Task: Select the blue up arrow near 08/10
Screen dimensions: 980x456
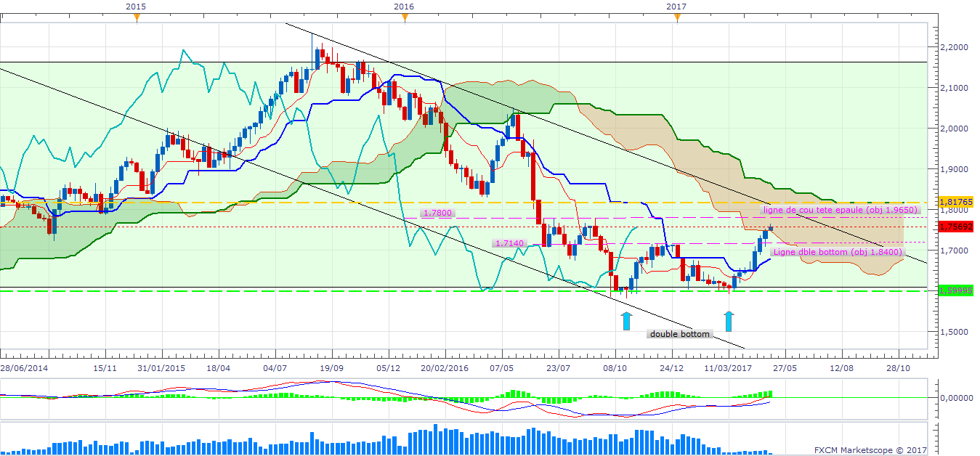Action: pos(626,320)
